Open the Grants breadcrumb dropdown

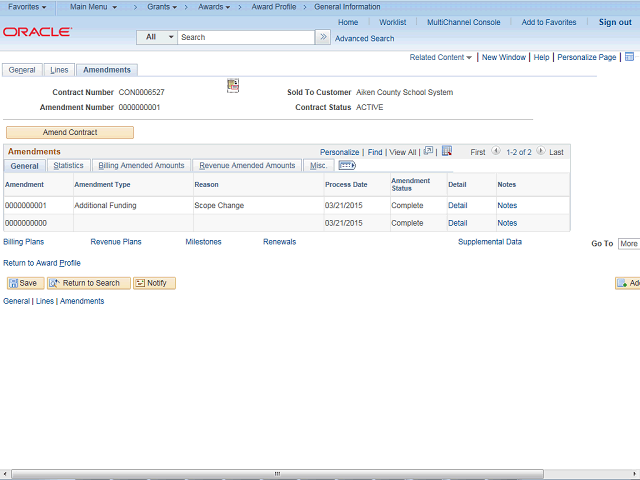(x=162, y=7)
